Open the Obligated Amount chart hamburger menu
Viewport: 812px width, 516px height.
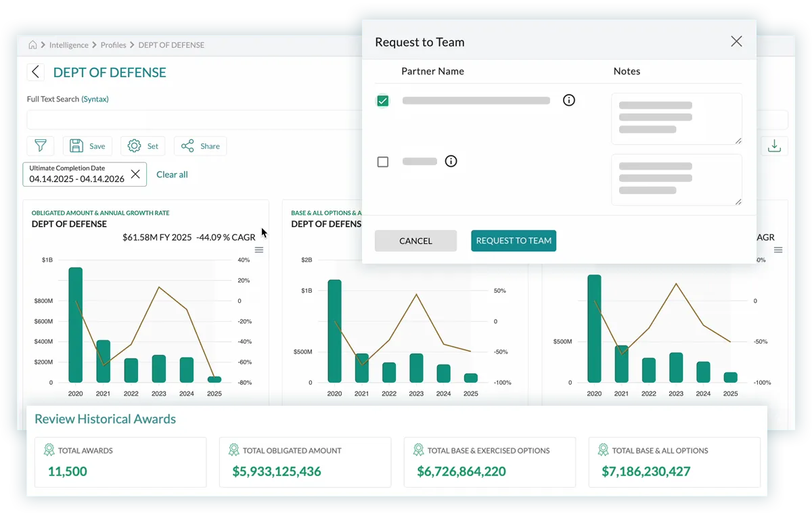pyautogui.click(x=259, y=250)
